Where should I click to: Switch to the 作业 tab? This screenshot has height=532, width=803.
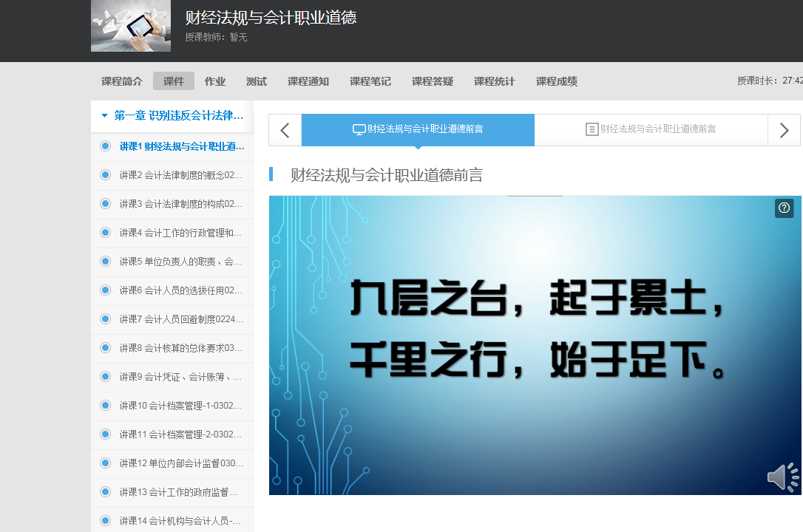tap(215, 81)
